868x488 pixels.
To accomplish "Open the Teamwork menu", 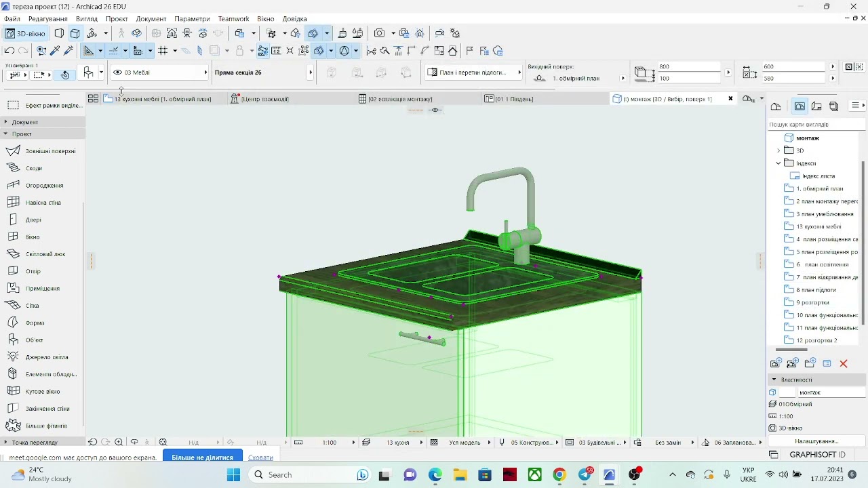I will click(233, 19).
